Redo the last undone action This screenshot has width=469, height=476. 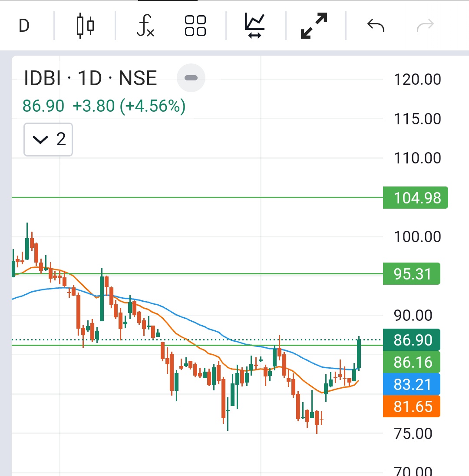[425, 26]
